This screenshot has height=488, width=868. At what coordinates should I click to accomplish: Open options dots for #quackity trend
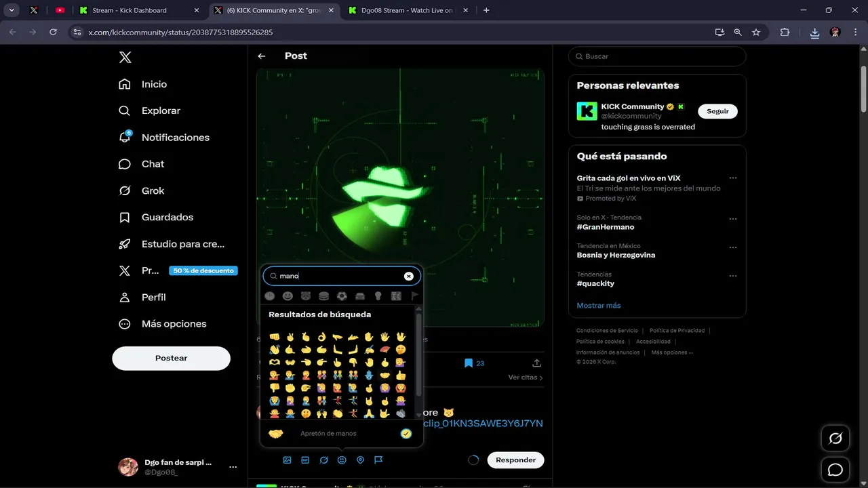733,276
